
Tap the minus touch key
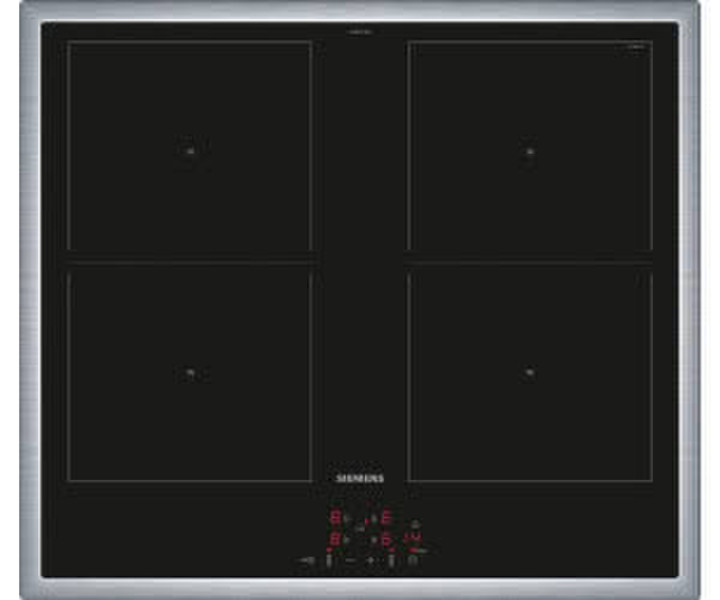[350, 560]
